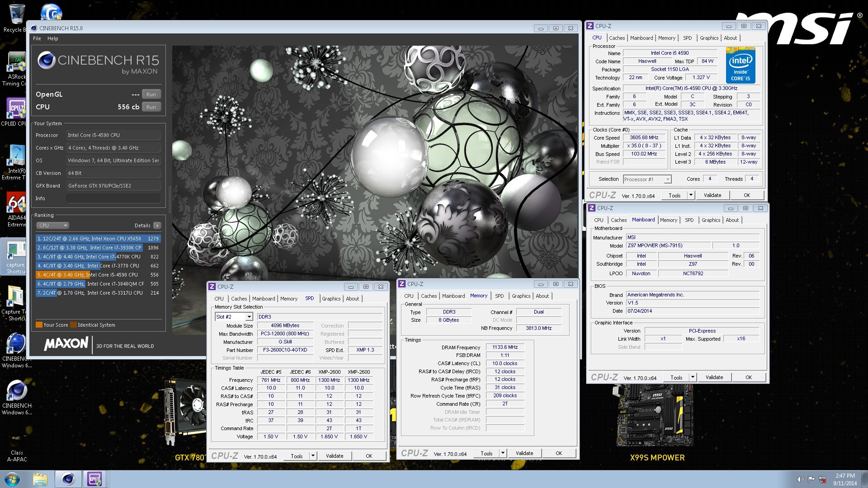The width and height of the screenshot is (868, 488).
Task: Switch to Cinebench taskbar icon
Action: click(68, 479)
